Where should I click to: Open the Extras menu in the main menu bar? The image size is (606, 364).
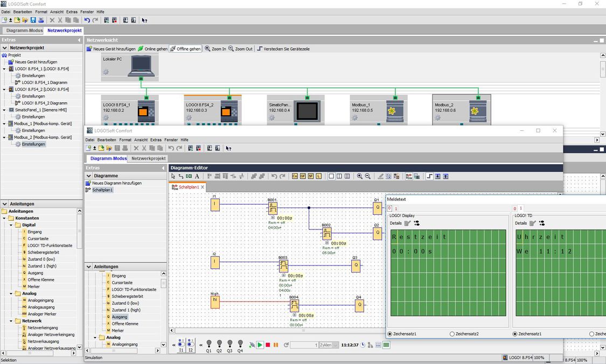pyautogui.click(x=72, y=11)
